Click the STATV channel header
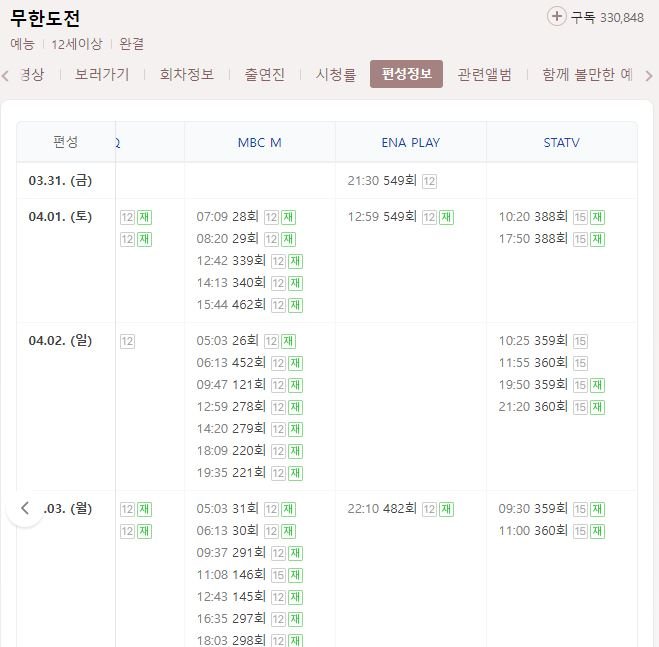 point(561,143)
